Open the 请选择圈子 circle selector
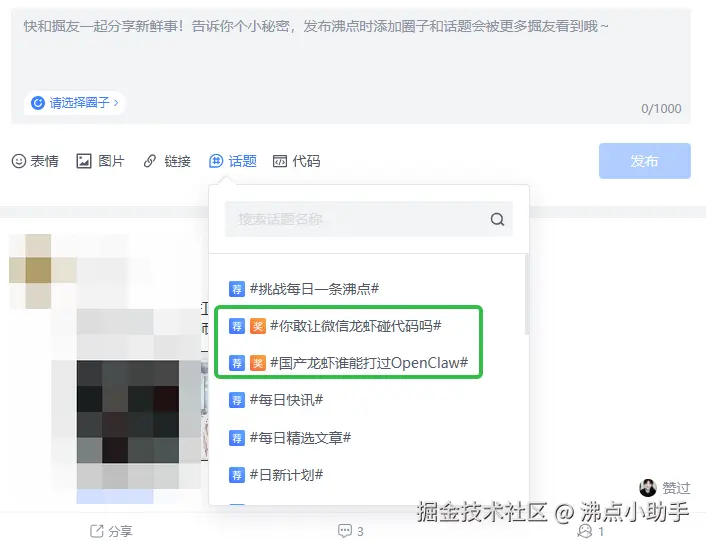 [x=75, y=103]
